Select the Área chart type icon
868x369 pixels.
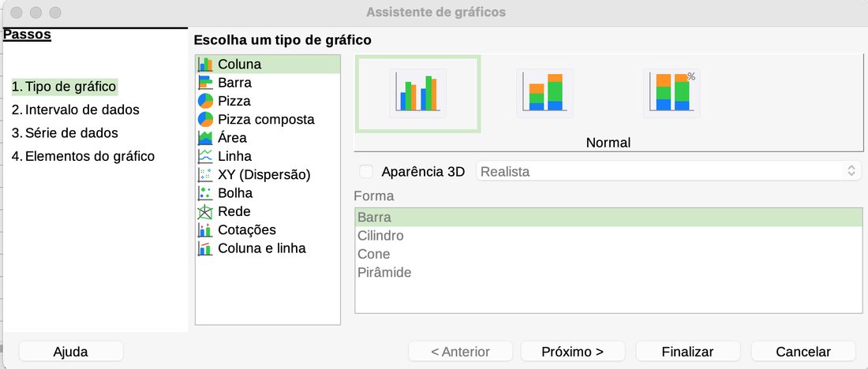(x=205, y=137)
